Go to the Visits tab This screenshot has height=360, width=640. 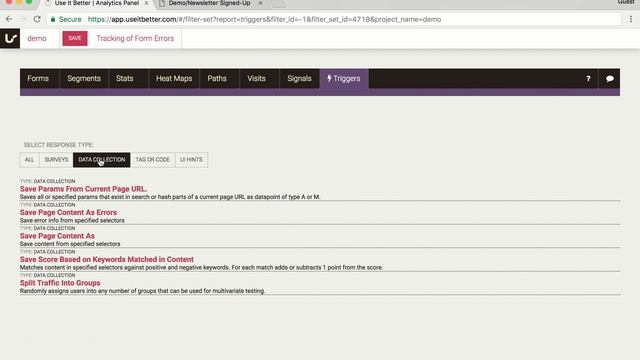click(256, 78)
